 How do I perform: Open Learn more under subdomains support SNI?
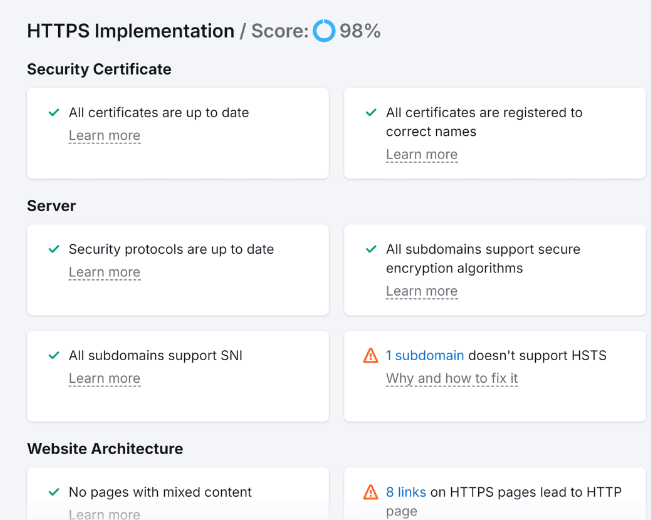tap(104, 379)
